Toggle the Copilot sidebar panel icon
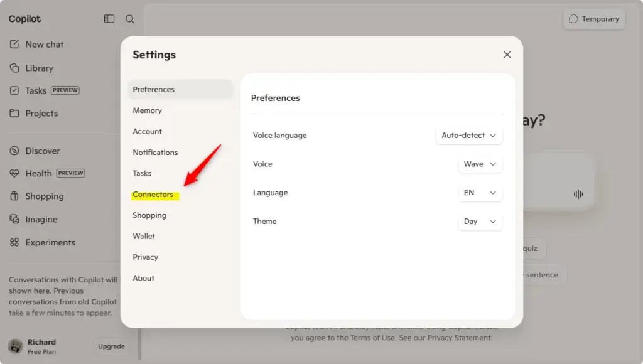 click(109, 19)
